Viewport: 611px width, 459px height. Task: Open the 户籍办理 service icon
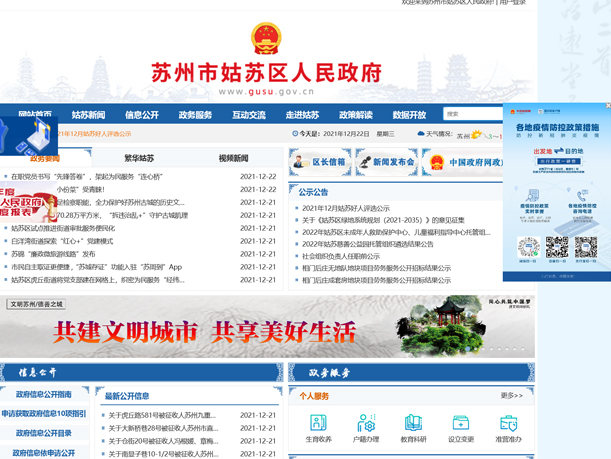pyautogui.click(x=366, y=428)
